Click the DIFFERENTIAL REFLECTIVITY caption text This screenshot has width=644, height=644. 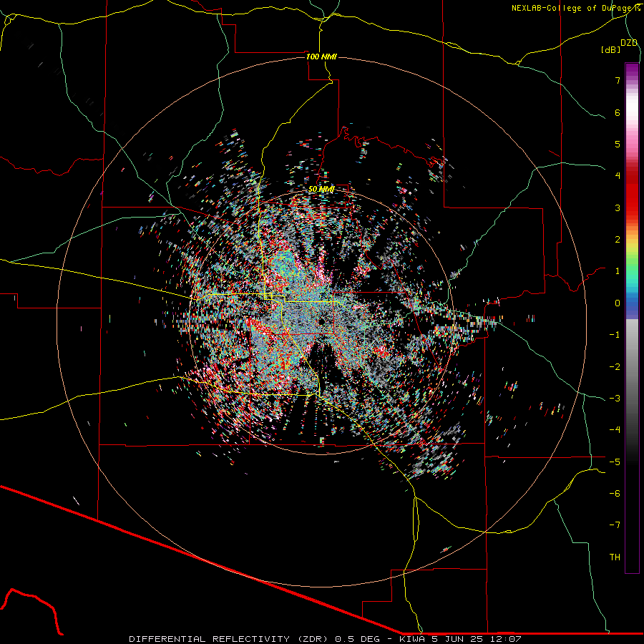208,639
